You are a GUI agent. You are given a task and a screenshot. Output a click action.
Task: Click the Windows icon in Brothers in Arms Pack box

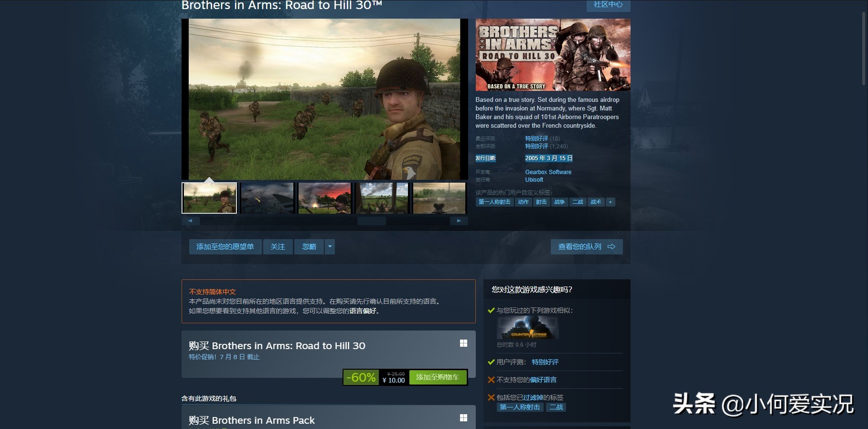tap(463, 418)
